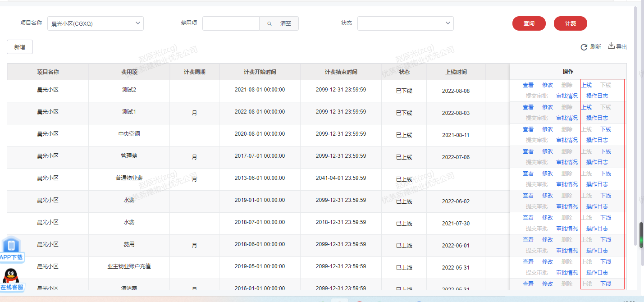Click the red 查询 button
644x302 pixels.
click(529, 23)
